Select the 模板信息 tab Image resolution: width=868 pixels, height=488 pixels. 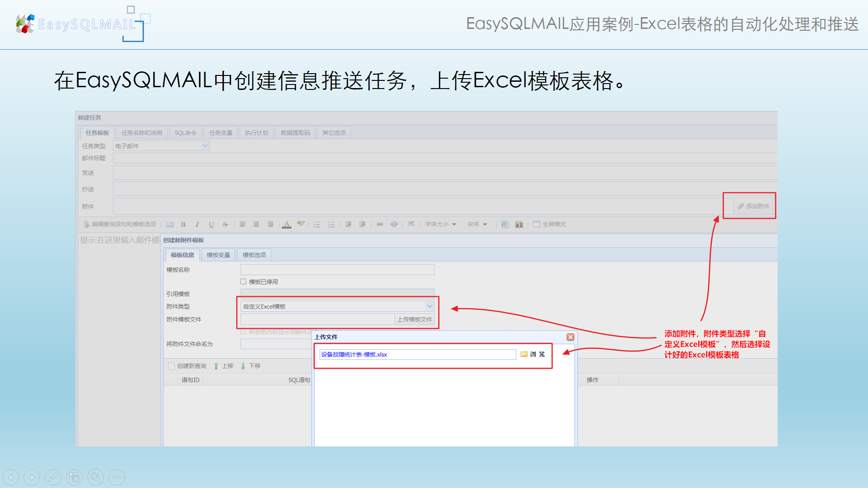(183, 255)
